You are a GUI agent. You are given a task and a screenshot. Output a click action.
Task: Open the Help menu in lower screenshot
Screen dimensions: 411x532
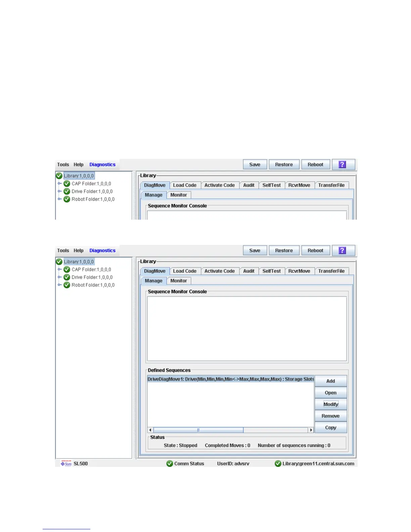(x=79, y=251)
